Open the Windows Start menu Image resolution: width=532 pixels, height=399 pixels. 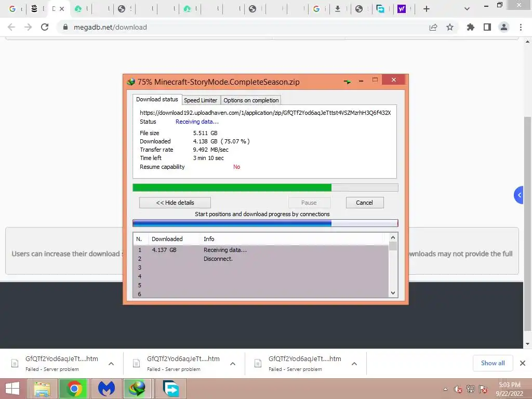click(12, 389)
